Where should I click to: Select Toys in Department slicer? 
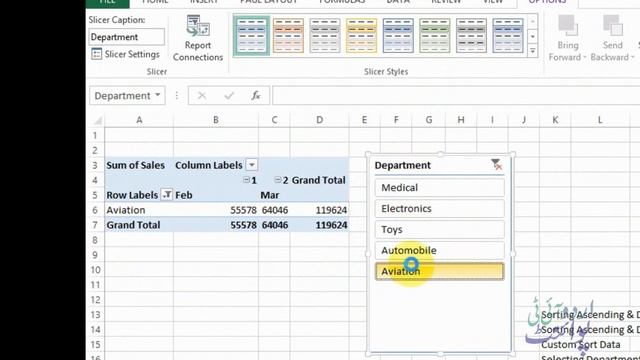pos(440,229)
